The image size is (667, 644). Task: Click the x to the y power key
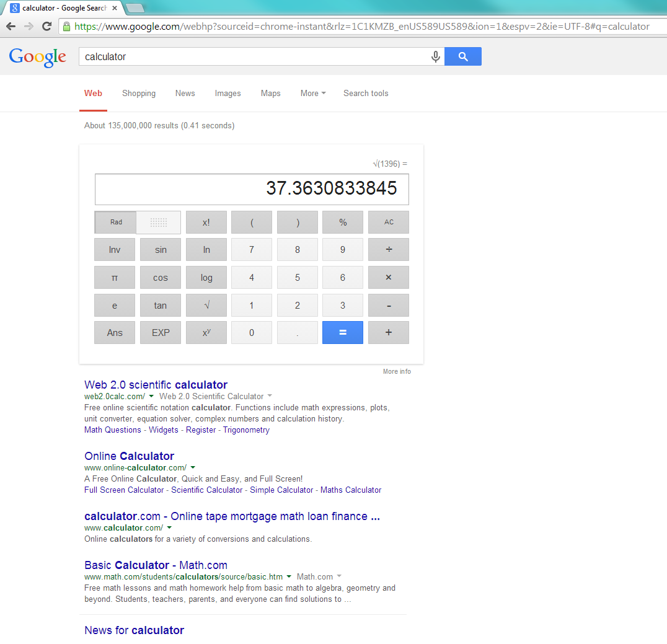(206, 333)
